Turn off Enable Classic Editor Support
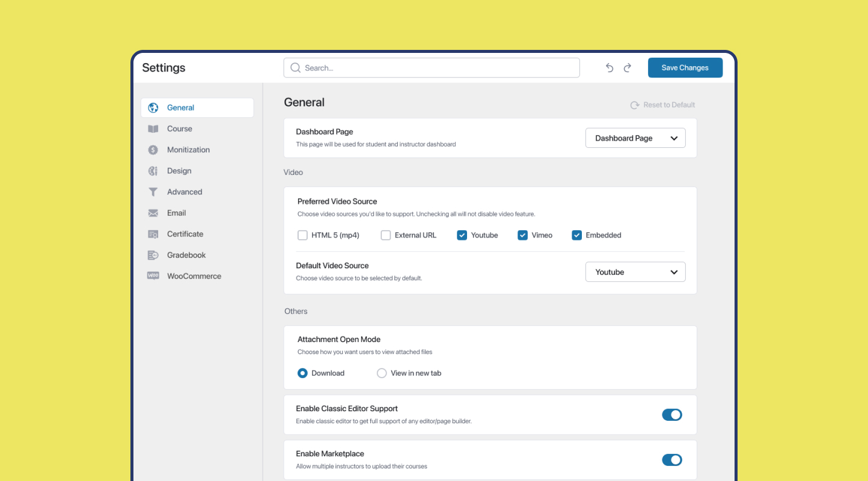Screen dimensions: 868x481 click(671, 414)
